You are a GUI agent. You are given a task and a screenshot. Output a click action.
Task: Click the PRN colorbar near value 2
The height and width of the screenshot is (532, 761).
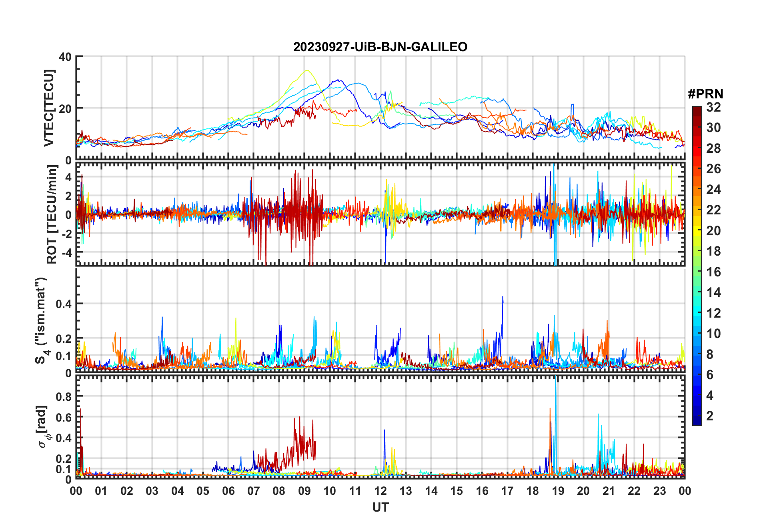coord(697,416)
